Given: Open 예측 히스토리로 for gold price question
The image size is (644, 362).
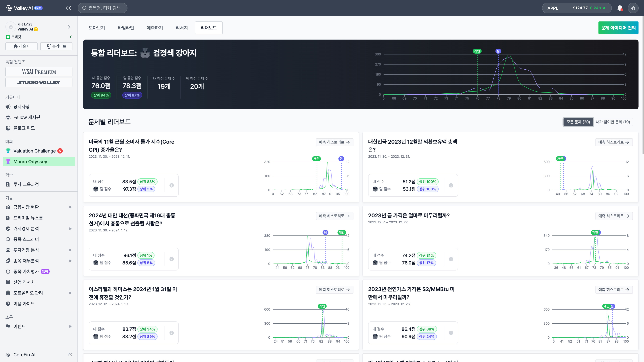Looking at the screenshot, I should pyautogui.click(x=614, y=216).
